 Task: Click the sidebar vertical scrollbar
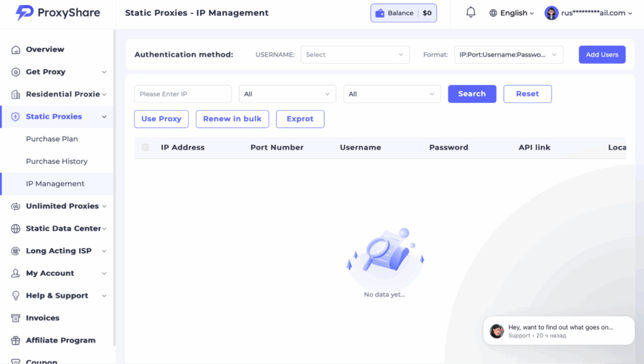click(114, 188)
